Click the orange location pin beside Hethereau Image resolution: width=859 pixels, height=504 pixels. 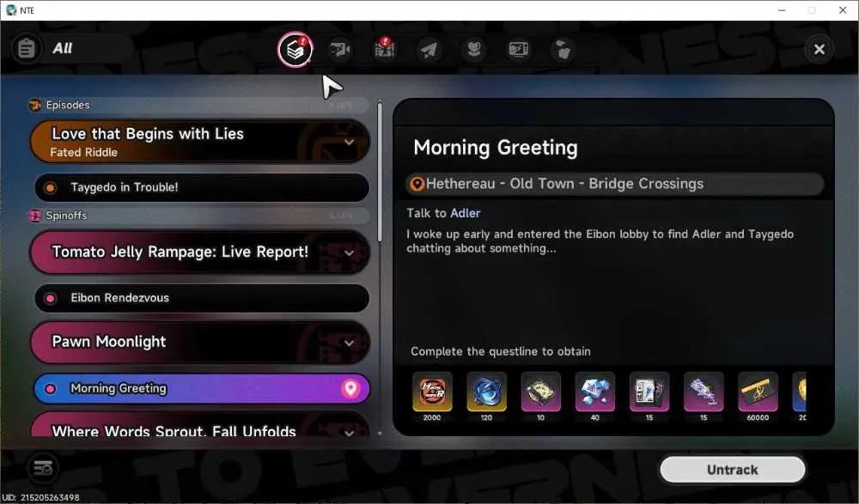point(417,184)
